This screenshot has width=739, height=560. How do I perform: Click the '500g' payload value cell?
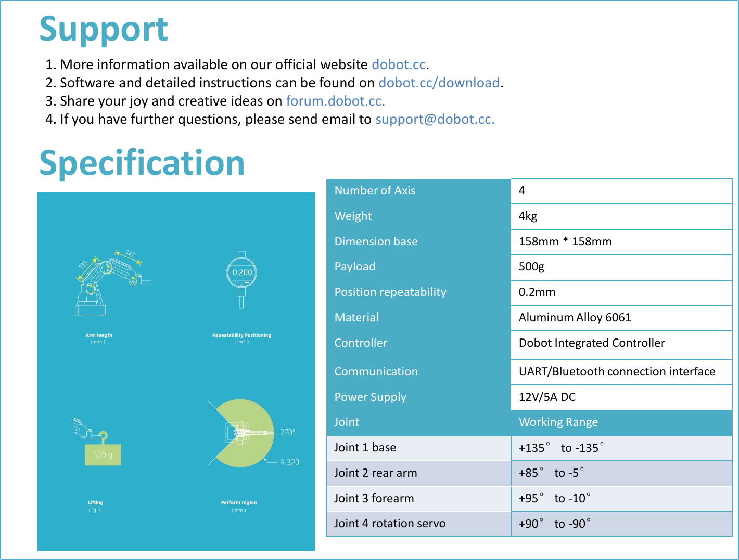click(621, 267)
